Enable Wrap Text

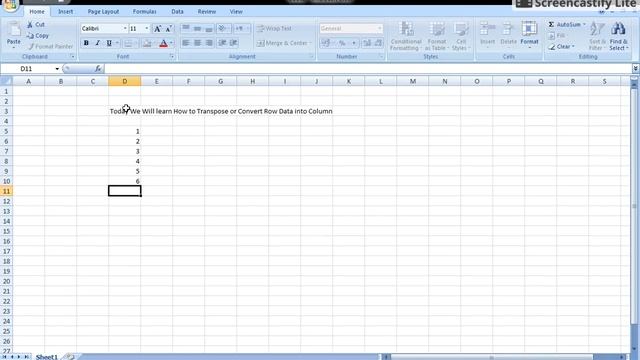pos(274,29)
